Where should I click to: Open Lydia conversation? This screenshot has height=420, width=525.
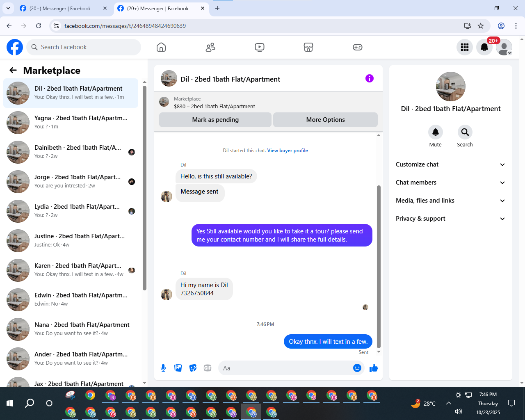point(71,211)
